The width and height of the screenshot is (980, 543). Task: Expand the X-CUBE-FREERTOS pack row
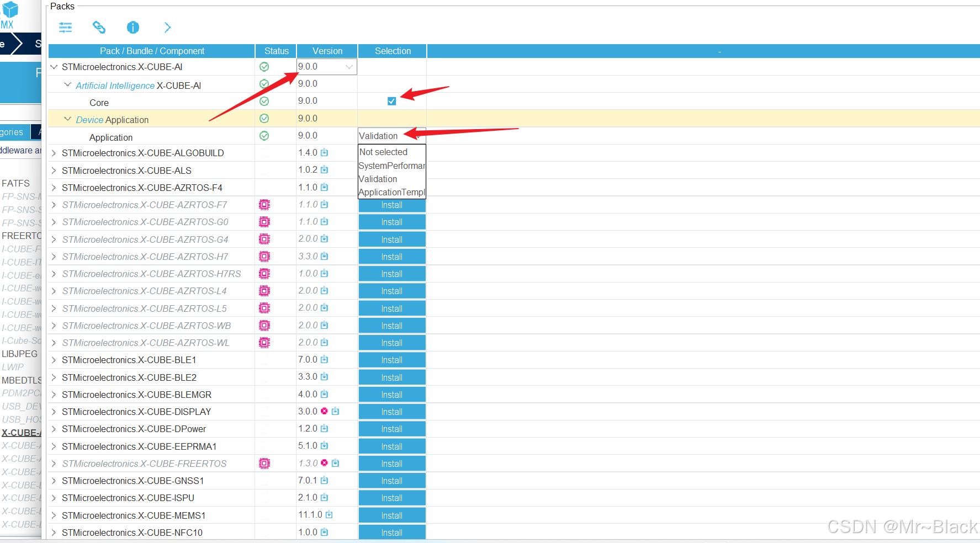coord(54,464)
